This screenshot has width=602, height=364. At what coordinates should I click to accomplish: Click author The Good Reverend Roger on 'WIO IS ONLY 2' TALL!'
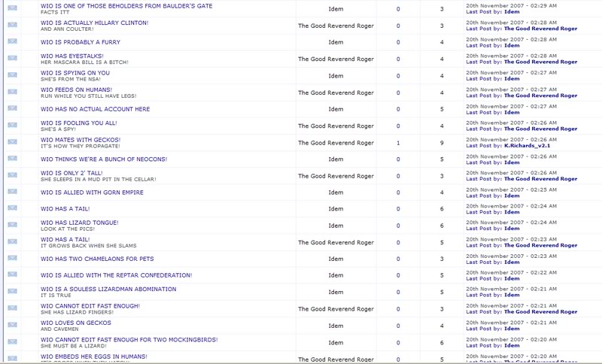[336, 176]
